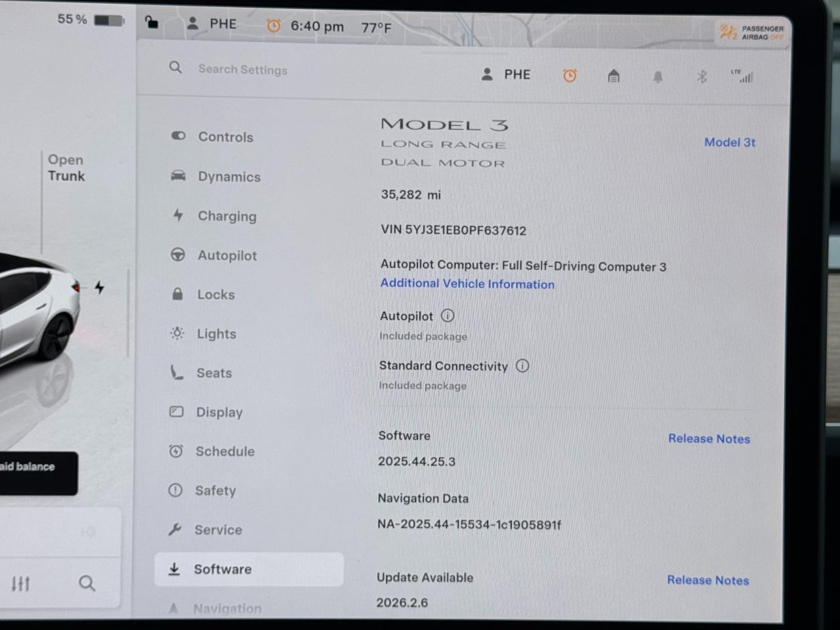Tap the charge port lightning icon on the car

(x=99, y=287)
